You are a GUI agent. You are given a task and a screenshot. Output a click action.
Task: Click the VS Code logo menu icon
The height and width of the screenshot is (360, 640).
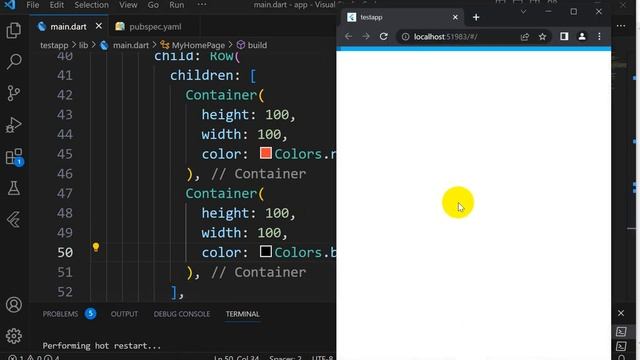(10, 5)
